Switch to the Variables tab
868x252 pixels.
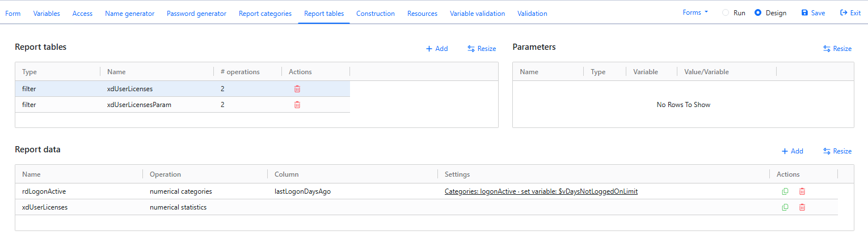click(x=47, y=14)
